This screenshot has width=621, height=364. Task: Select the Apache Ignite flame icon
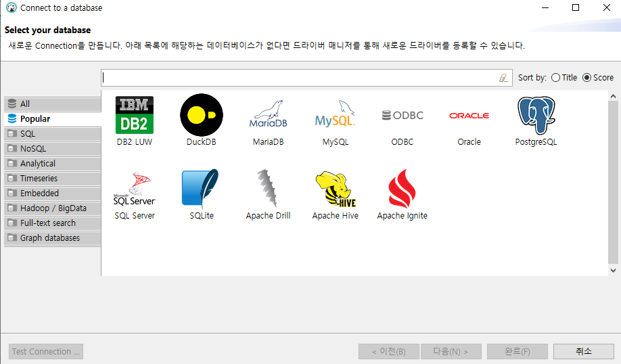(x=402, y=189)
